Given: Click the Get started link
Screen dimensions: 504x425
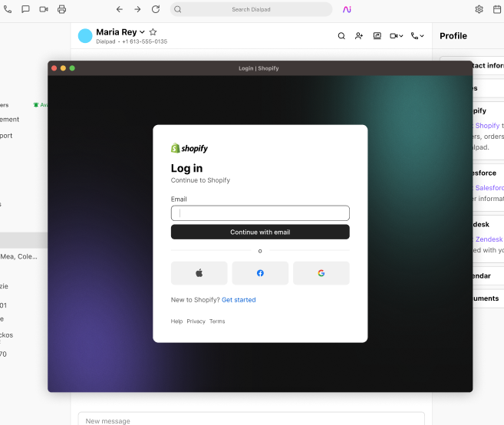Looking at the screenshot, I should point(239,300).
